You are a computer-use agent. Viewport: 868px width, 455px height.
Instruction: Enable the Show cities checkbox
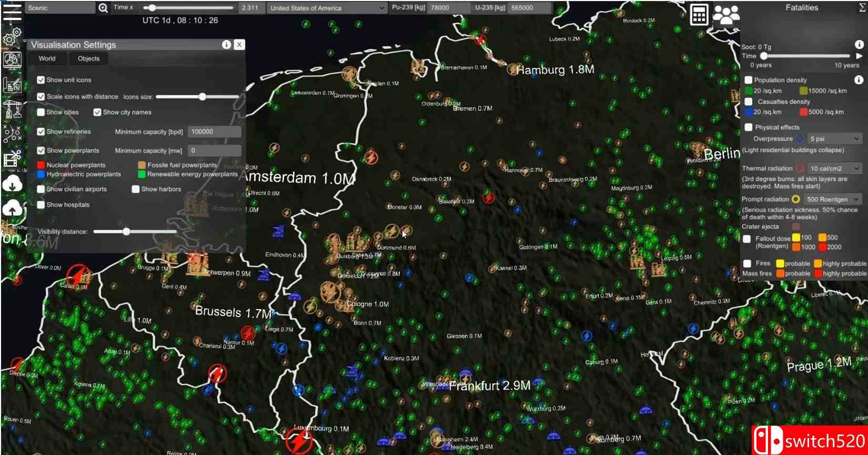41,112
